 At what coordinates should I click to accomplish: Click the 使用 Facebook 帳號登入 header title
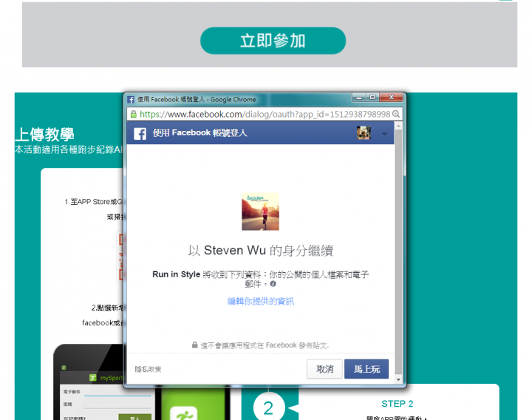pyautogui.click(x=199, y=133)
